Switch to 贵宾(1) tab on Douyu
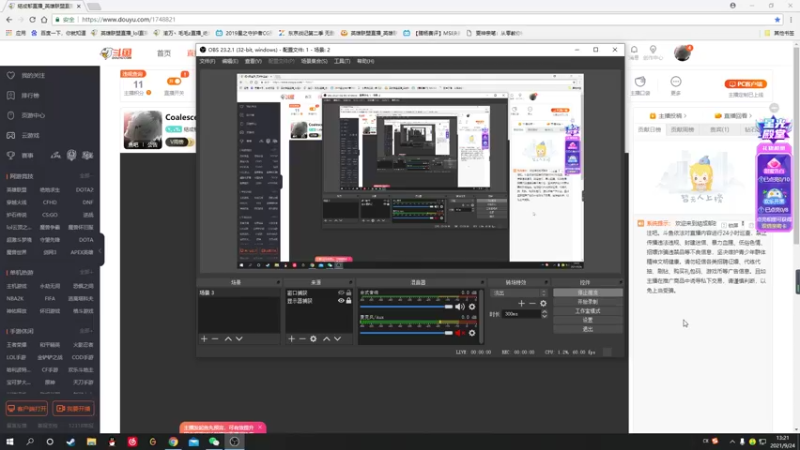Image resolution: width=800 pixels, height=450 pixels. (719, 130)
